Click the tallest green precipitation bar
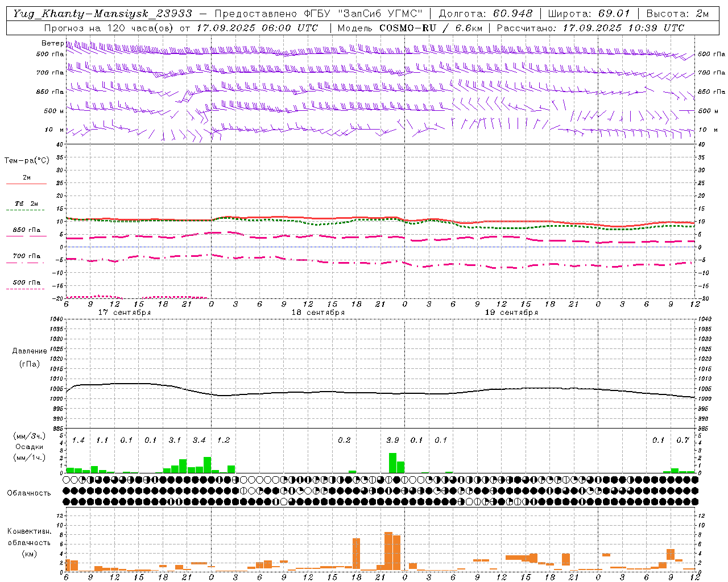The image size is (728, 582). [392, 463]
